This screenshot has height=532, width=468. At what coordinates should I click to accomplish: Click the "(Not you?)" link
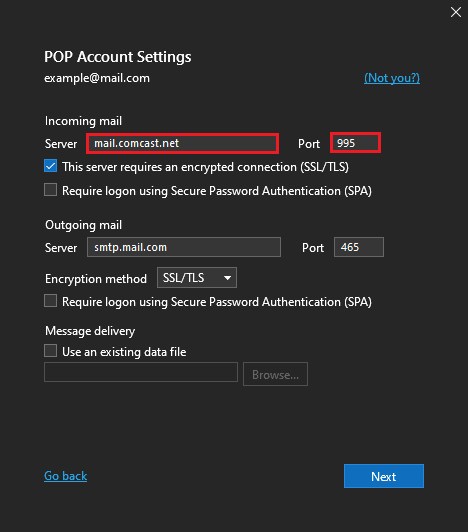[x=392, y=78]
